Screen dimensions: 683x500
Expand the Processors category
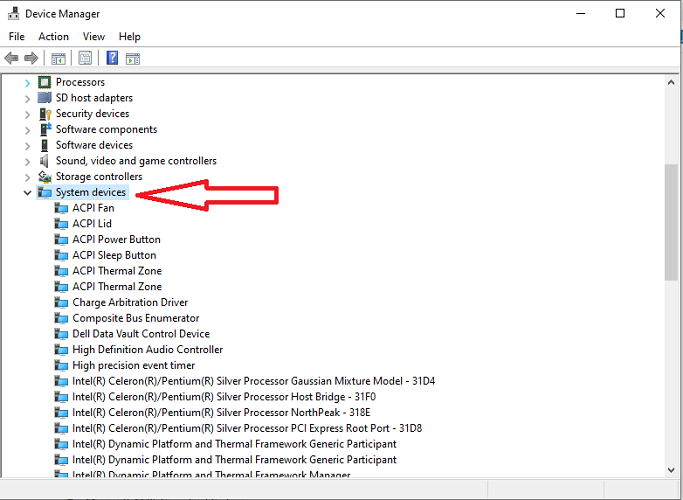pyautogui.click(x=27, y=83)
